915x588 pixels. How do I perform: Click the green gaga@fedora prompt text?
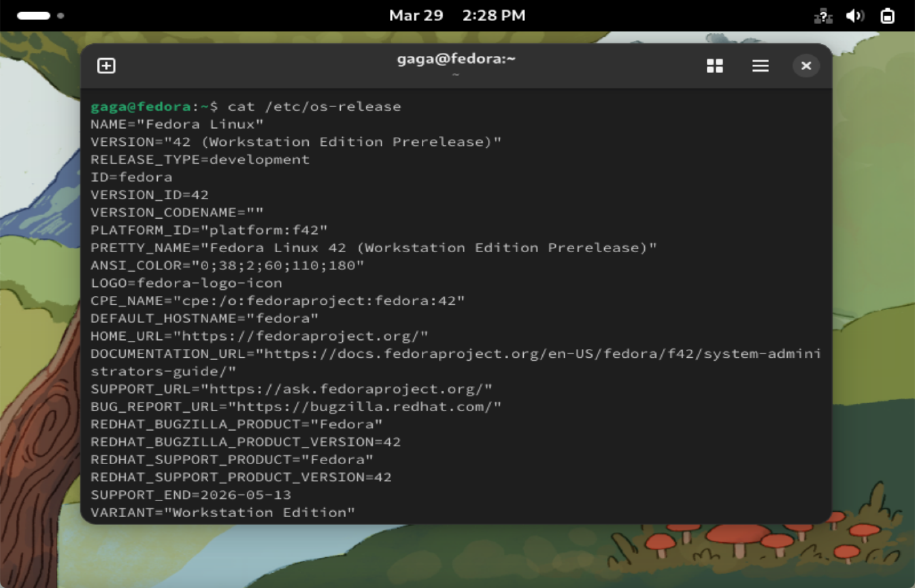pos(141,107)
